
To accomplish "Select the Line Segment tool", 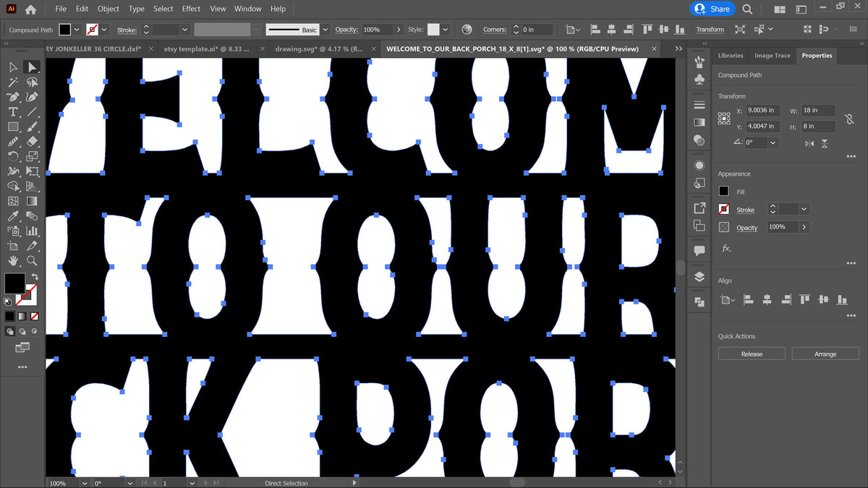I will [32, 112].
